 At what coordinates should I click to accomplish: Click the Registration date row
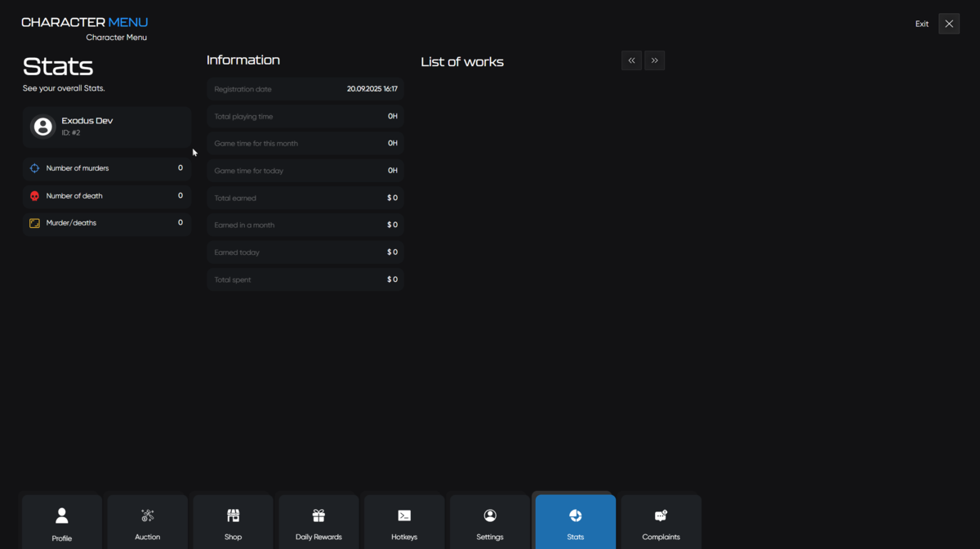[305, 89]
